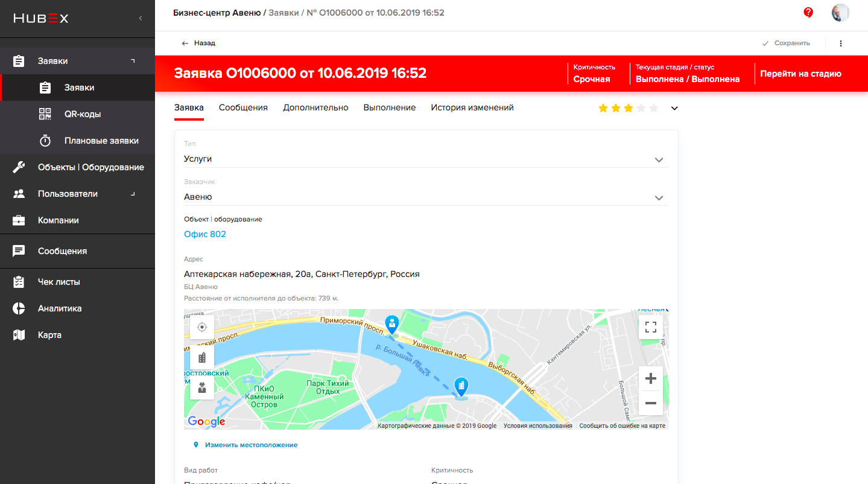Click the people icon for Пользователи
This screenshot has width=868, height=484.
pyautogui.click(x=19, y=194)
